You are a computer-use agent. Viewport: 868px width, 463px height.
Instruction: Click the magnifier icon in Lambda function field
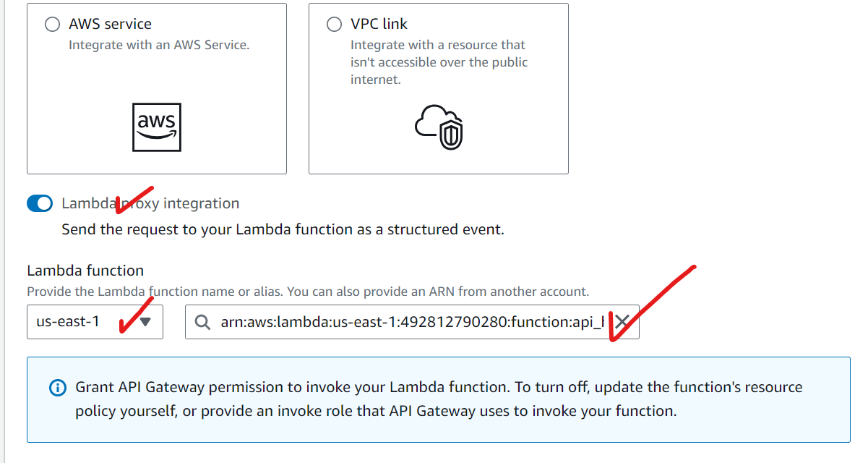coord(203,323)
